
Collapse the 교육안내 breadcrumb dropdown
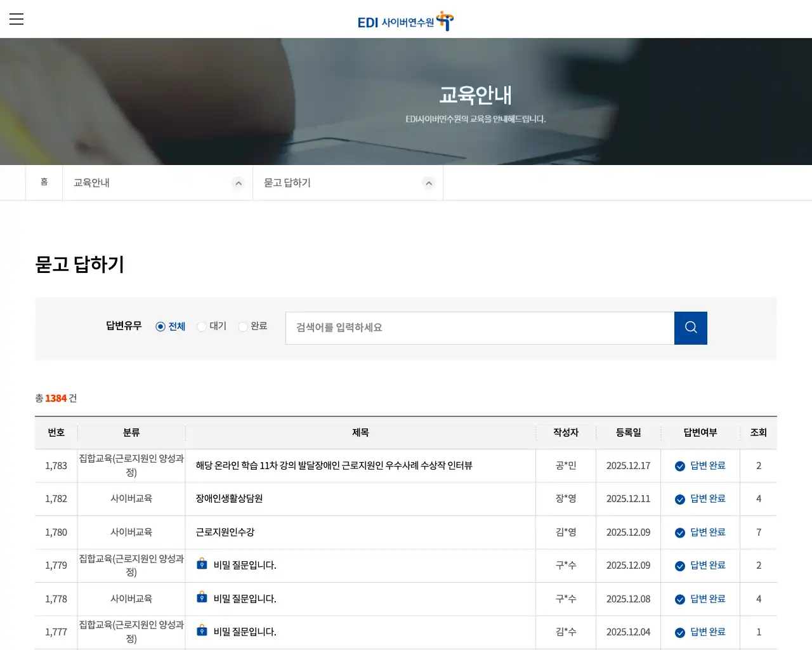pos(239,183)
